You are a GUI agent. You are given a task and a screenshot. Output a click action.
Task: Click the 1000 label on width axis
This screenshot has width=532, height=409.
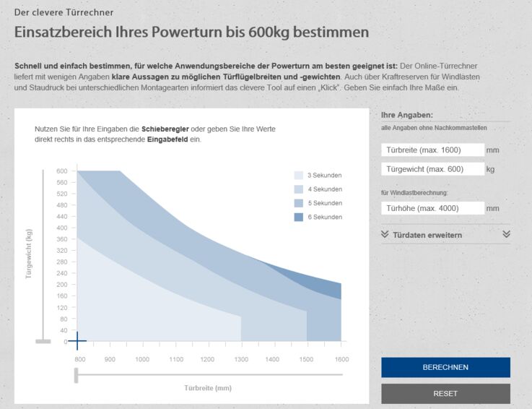(x=142, y=359)
